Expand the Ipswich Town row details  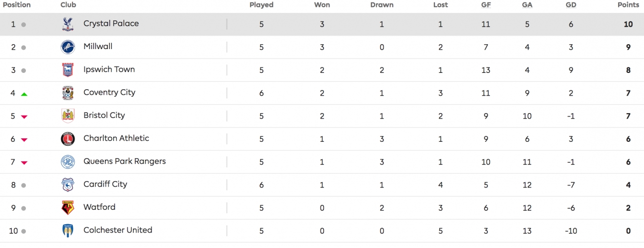(x=322, y=70)
